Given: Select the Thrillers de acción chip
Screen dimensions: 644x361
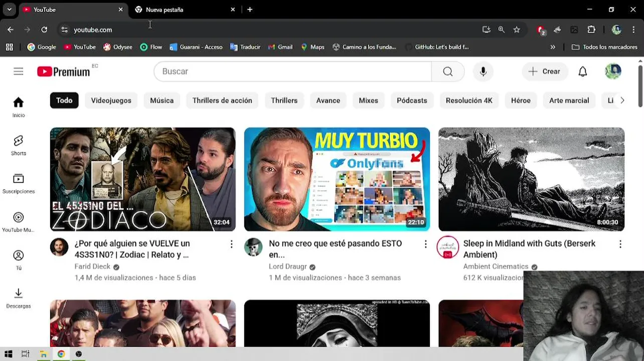Looking at the screenshot, I should point(222,100).
